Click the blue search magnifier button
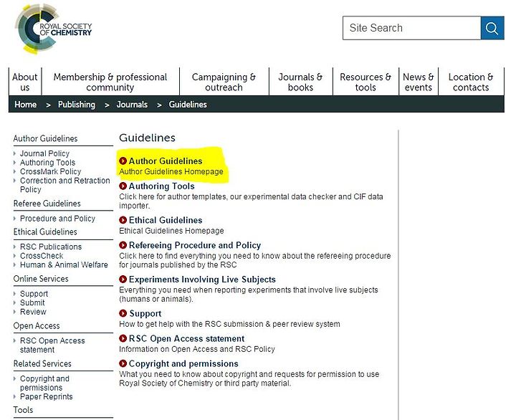 [x=492, y=28]
